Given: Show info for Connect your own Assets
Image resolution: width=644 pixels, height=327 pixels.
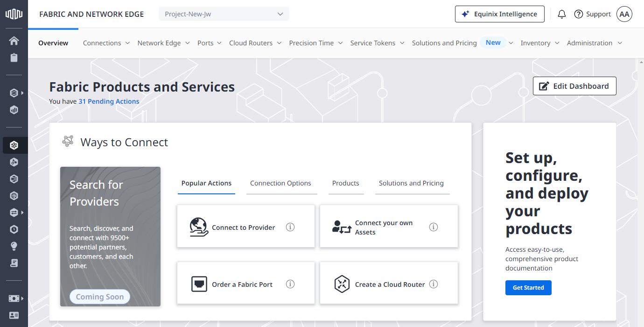Looking at the screenshot, I should (434, 227).
